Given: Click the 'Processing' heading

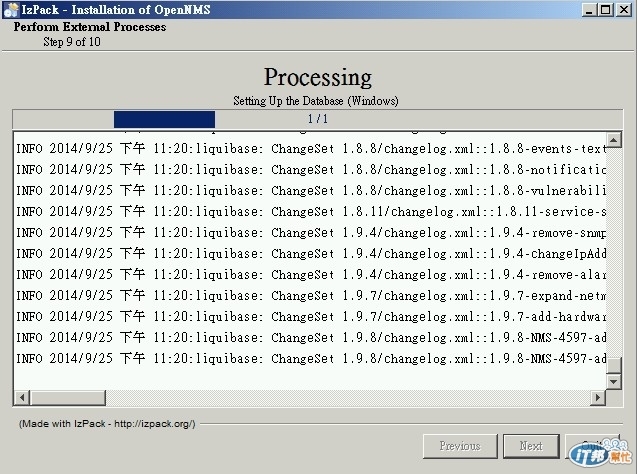Looking at the screenshot, I should tap(318, 77).
